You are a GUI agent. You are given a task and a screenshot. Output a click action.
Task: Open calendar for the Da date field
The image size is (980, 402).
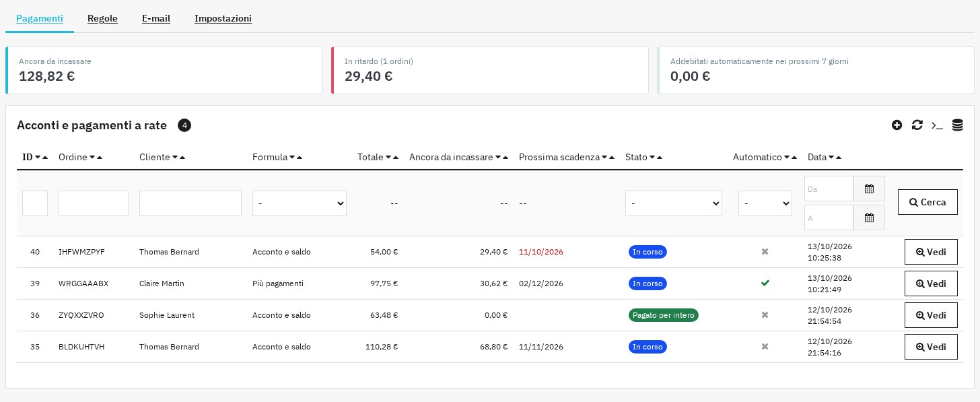(x=869, y=189)
